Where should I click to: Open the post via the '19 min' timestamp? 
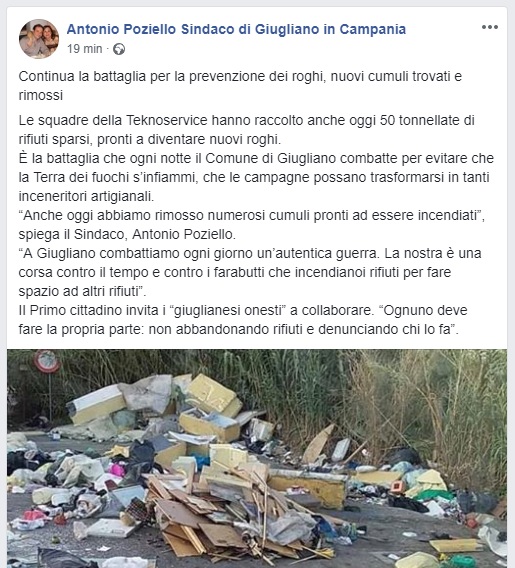84,49
